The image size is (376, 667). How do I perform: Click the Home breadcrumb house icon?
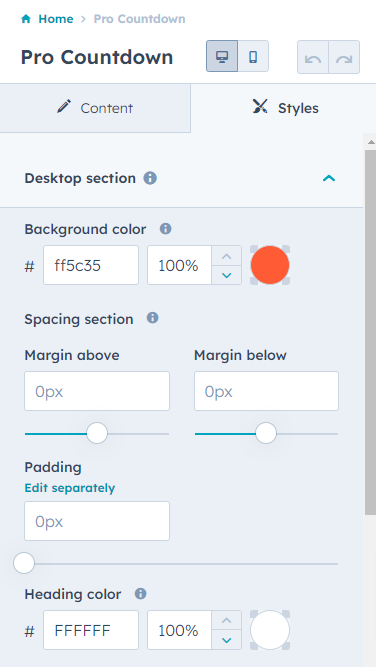[x=26, y=19]
